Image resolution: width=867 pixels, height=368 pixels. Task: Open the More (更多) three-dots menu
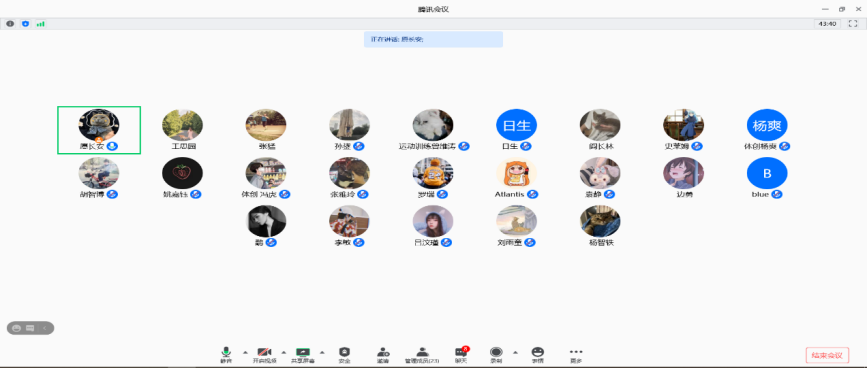(x=576, y=354)
